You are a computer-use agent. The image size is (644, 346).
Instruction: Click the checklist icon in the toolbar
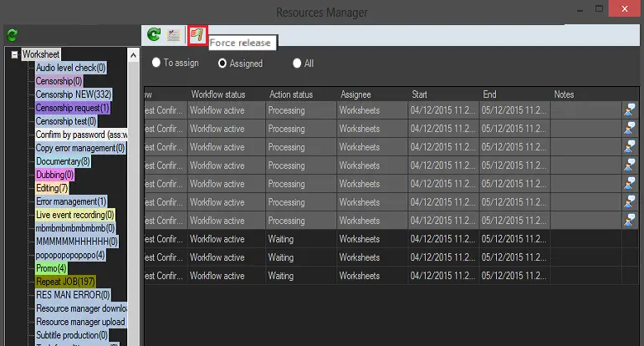174,34
